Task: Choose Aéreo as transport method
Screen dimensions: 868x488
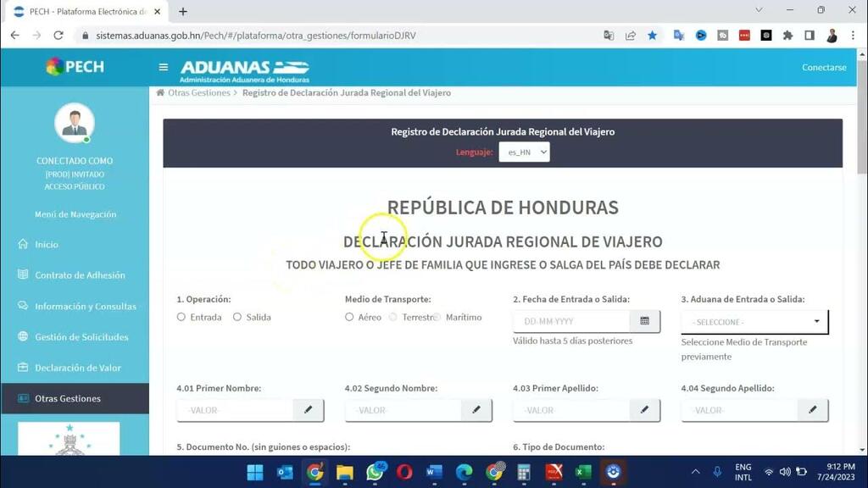Action: (349, 317)
